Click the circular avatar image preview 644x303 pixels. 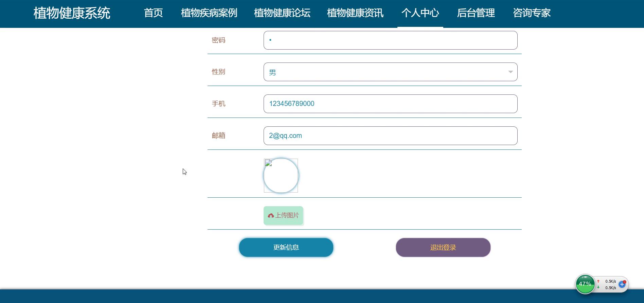coord(281,176)
